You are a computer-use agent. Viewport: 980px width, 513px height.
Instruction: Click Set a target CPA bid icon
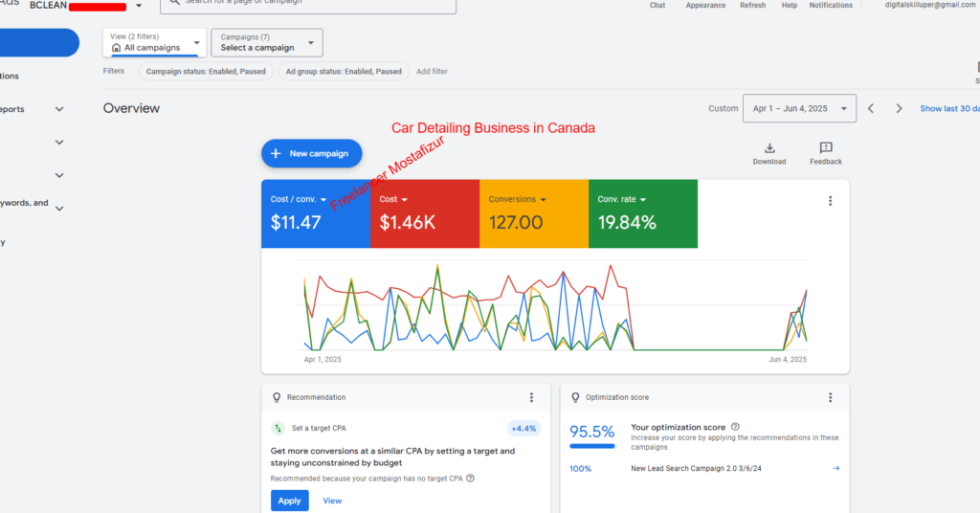(x=278, y=428)
